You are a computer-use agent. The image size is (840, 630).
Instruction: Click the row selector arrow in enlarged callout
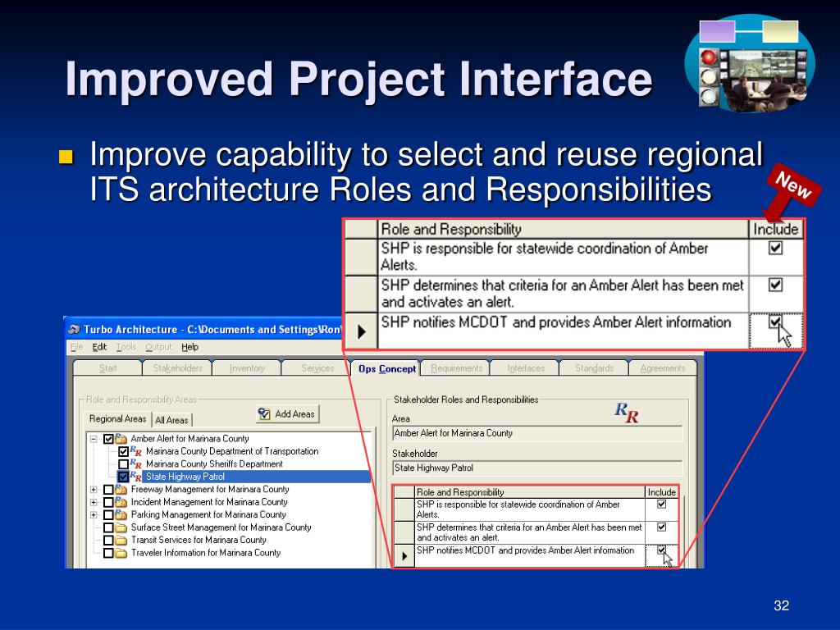(361, 331)
